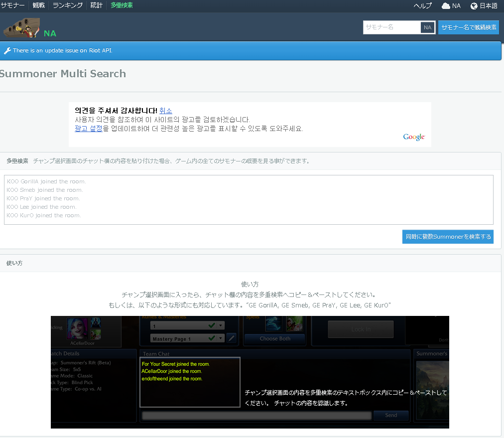
Task: Click the Riot API update issue banner
Action: coord(251,50)
